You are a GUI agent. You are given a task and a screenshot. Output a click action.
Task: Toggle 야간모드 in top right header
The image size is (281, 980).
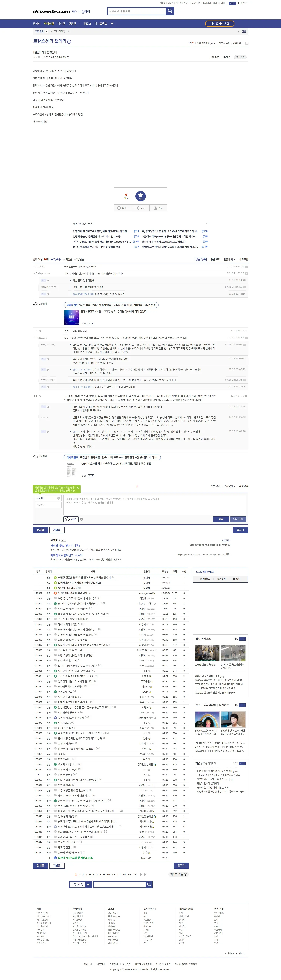243,3
